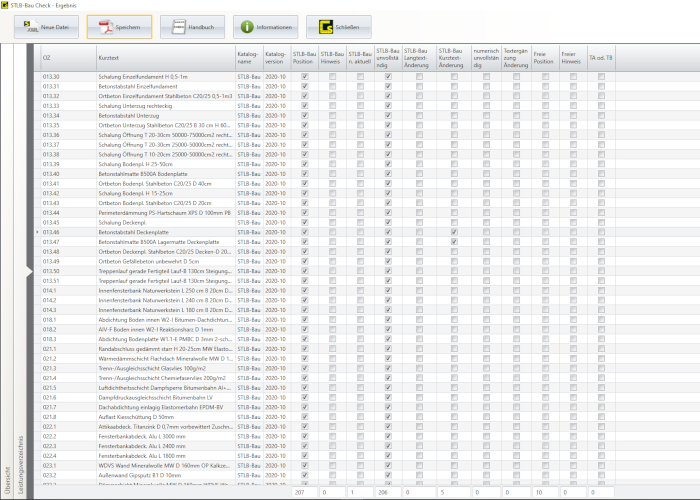Viewport: 700px width, 500px height.
Task: Toggle Langtext-Änderung checkbox for row 022.1
Action: (x=419, y=427)
